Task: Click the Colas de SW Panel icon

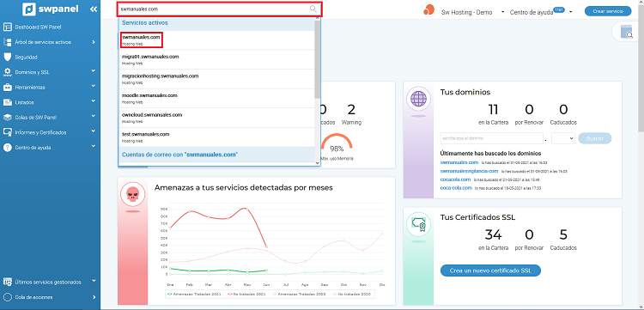Action: (8, 118)
